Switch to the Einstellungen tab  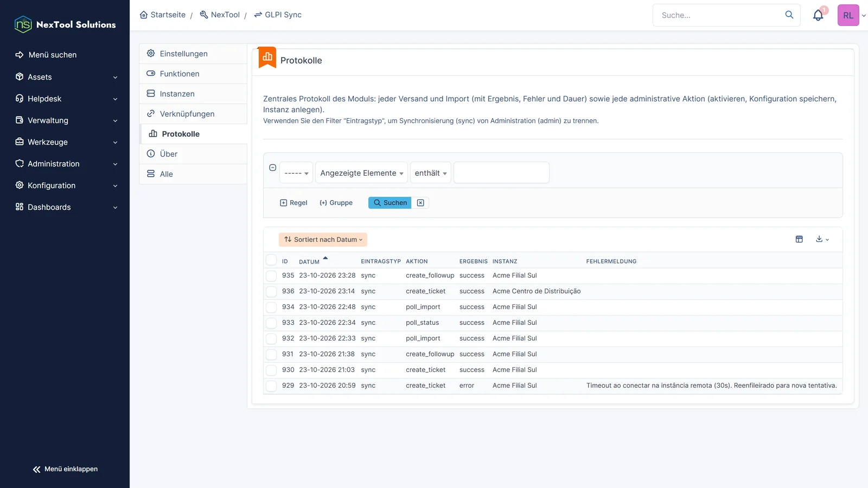point(194,54)
